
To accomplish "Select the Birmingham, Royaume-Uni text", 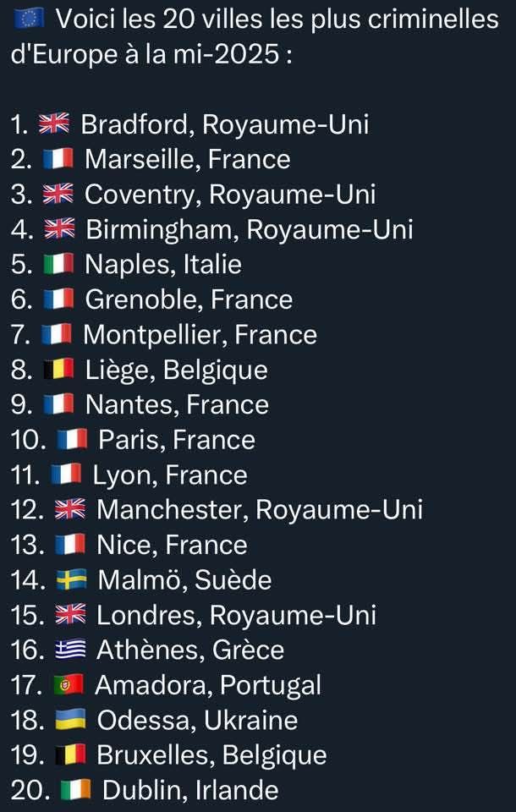I will [x=250, y=229].
